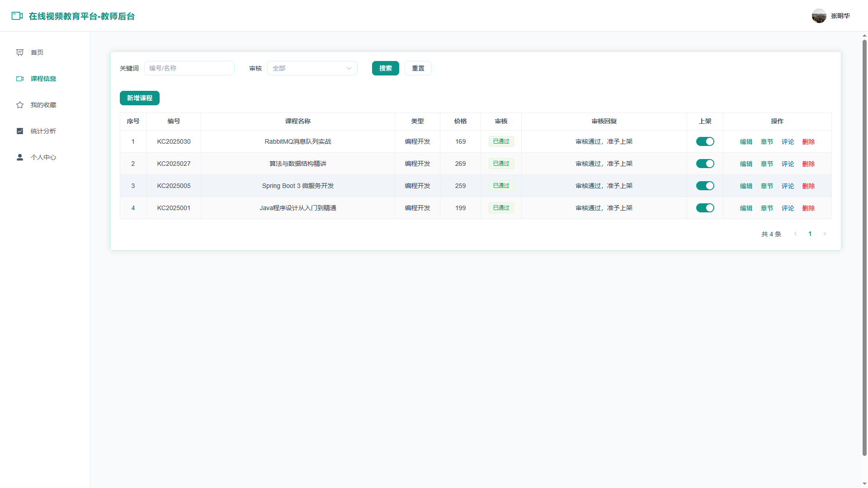
Task: Click the vertical page scrollbar thumb
Action: pos(864,248)
